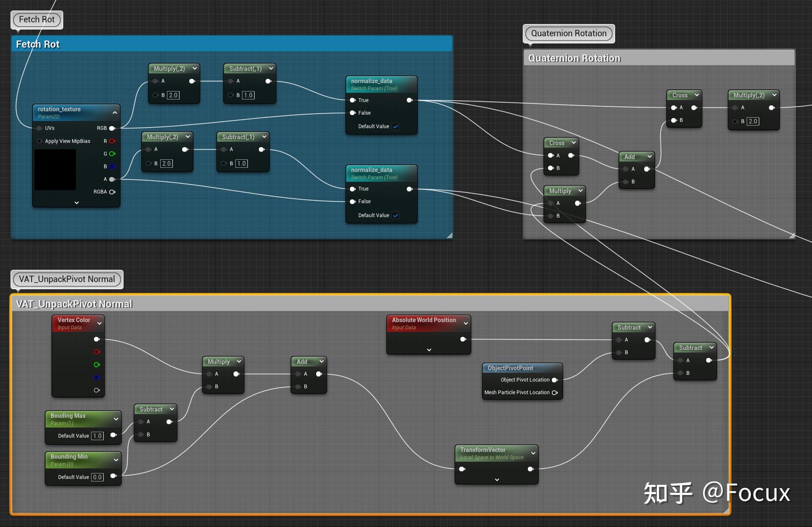Click Object Pivot Location output pin
The image size is (812, 527).
555,380
